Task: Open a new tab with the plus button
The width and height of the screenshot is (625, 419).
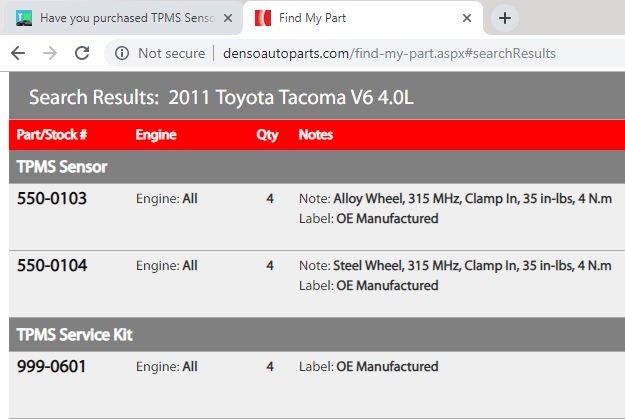Action: (505, 18)
